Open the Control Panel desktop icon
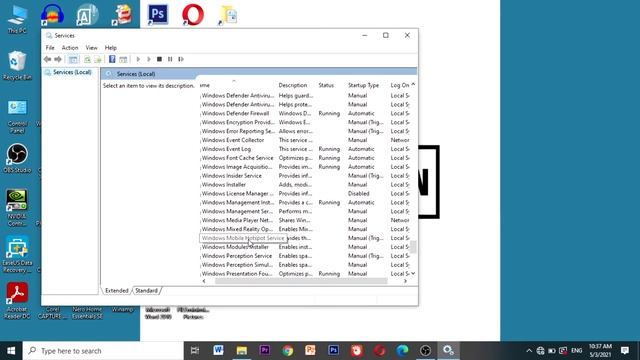The image size is (640, 360). click(17, 117)
